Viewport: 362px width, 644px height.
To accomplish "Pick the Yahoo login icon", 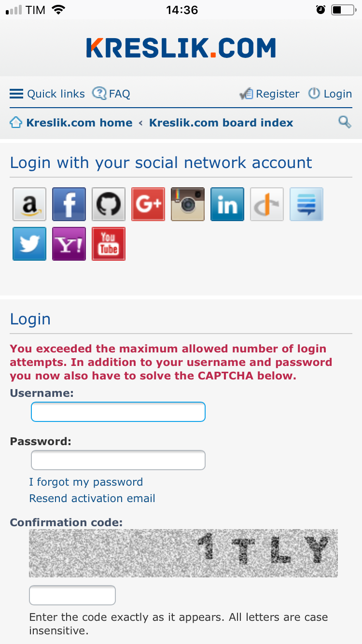I will tap(69, 244).
